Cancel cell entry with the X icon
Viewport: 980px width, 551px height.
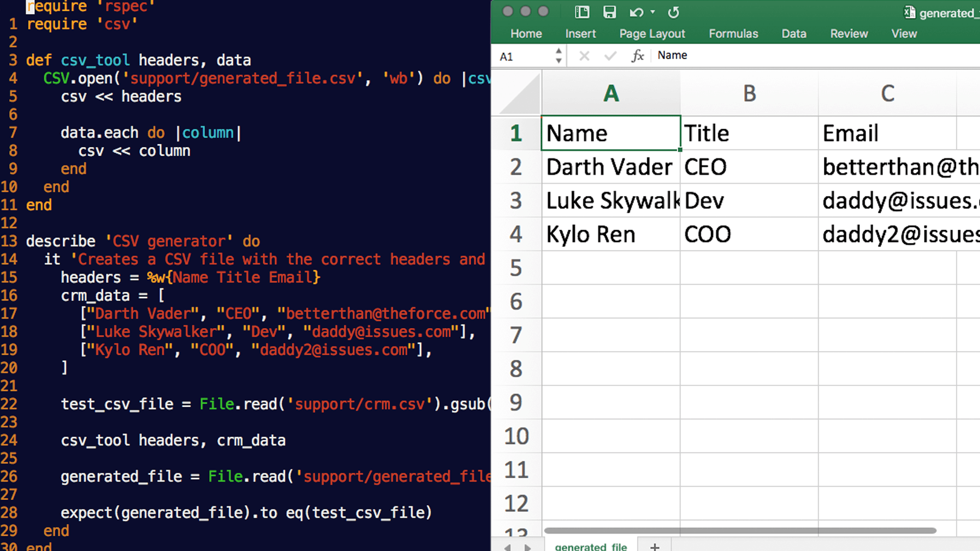coord(584,55)
